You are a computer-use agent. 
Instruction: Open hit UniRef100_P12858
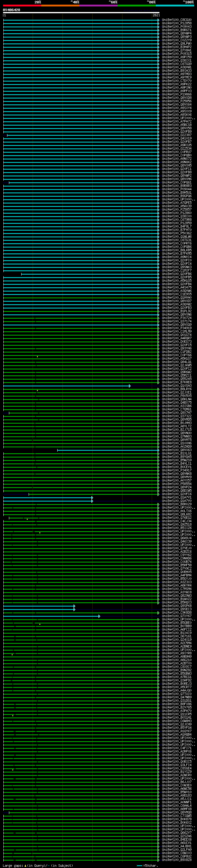pos(177,23)
